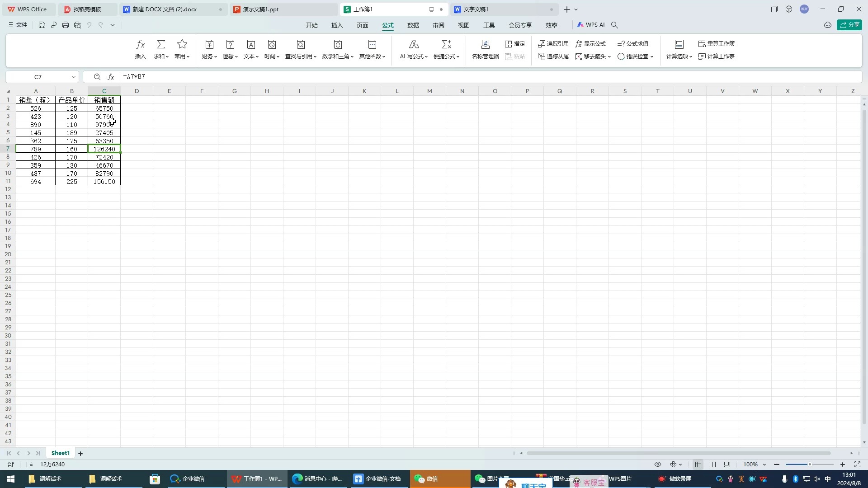Toggle 移去箭头 to remove tracer arrows
Viewport: 868px width, 488px height.
(x=593, y=56)
